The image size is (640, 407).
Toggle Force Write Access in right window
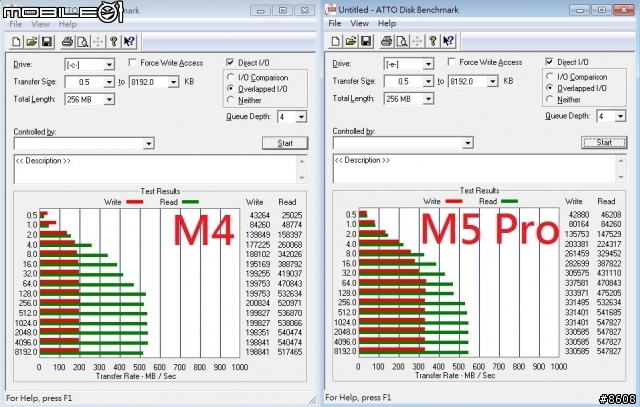click(451, 62)
